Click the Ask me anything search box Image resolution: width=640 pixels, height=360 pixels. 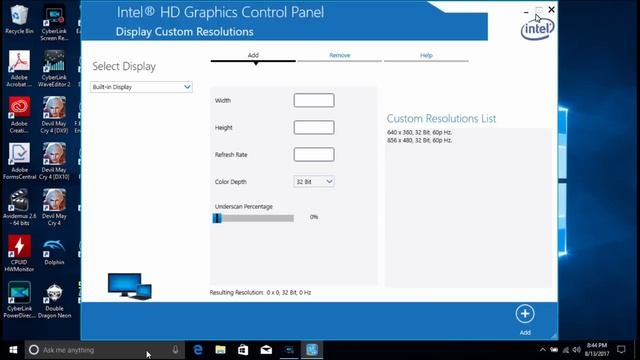(x=105, y=350)
